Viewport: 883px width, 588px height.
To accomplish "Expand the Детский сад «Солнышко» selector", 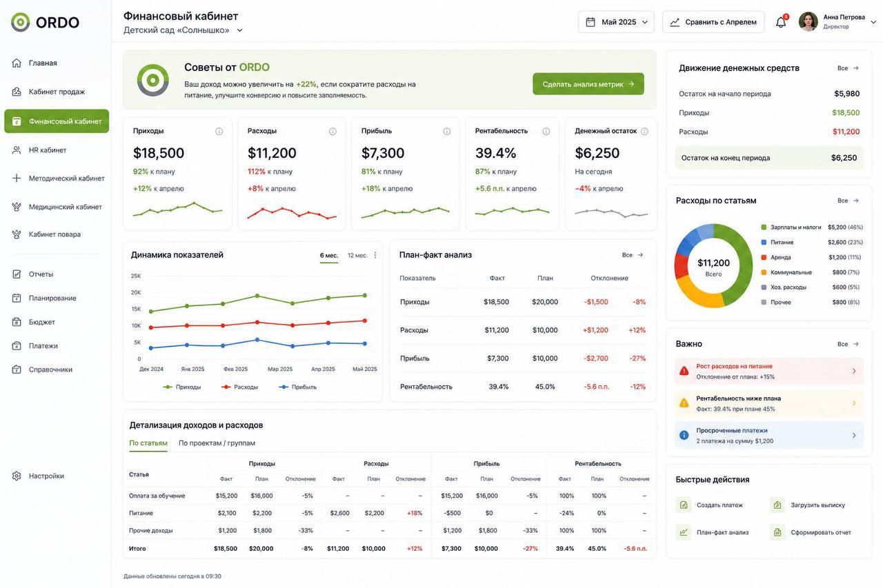I will [x=183, y=30].
